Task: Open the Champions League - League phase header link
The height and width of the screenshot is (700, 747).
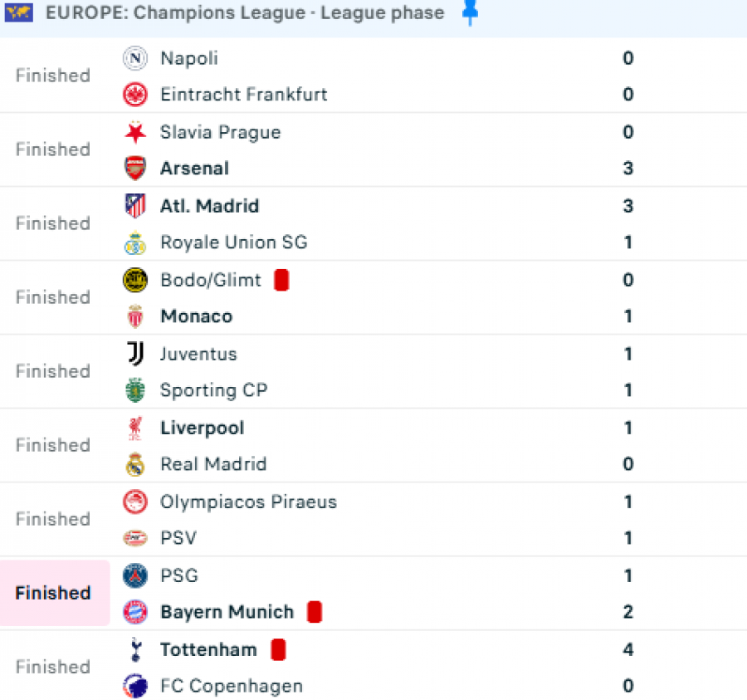Action: pos(245,13)
